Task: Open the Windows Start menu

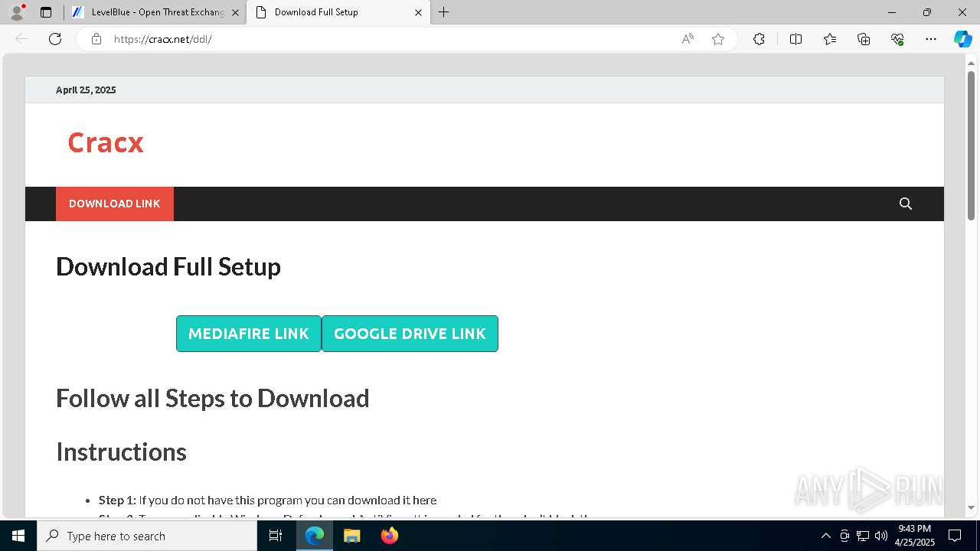Action: point(18,536)
